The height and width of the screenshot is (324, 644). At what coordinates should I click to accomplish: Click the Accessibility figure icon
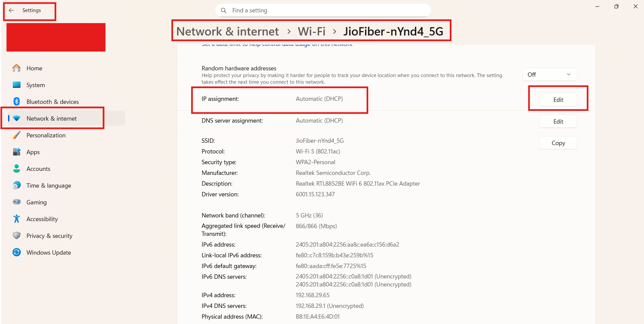click(x=16, y=219)
